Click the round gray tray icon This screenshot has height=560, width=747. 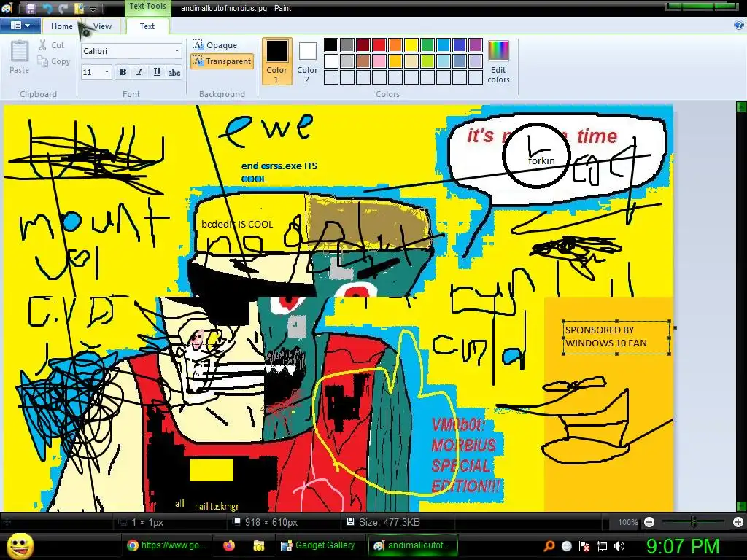click(567, 546)
